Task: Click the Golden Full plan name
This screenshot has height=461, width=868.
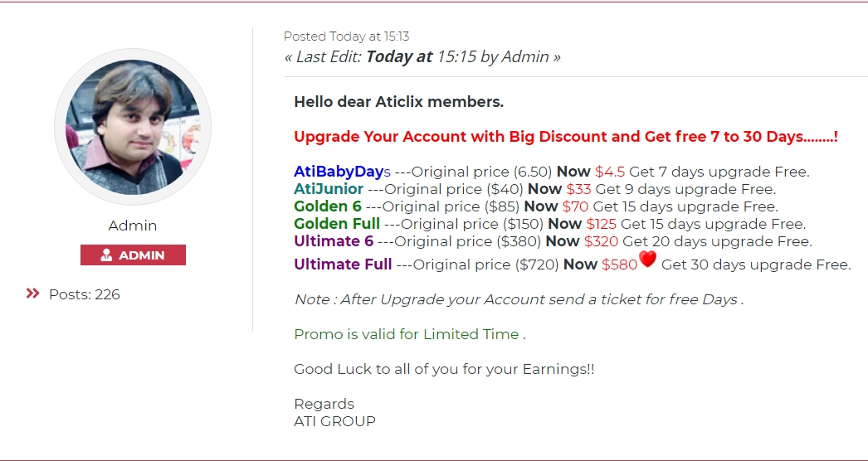Action: (337, 224)
